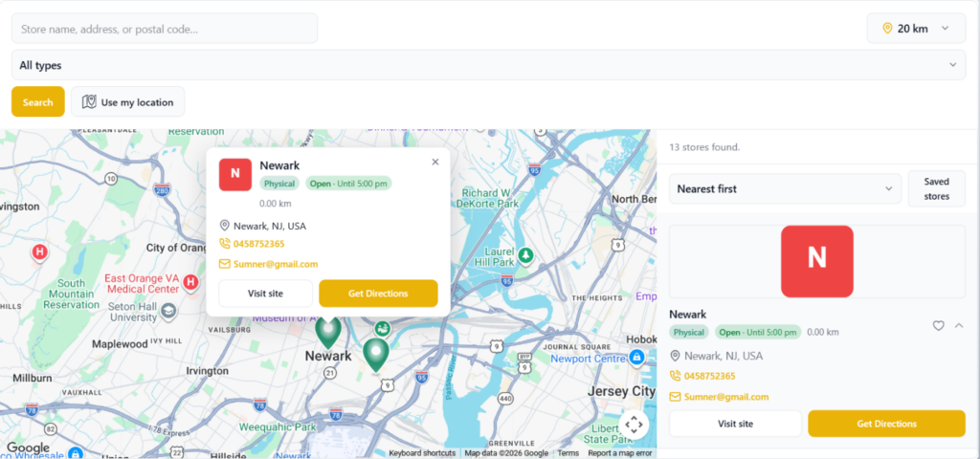
Task: Open Keyboard shortcuts on the map
Action: [x=422, y=453]
